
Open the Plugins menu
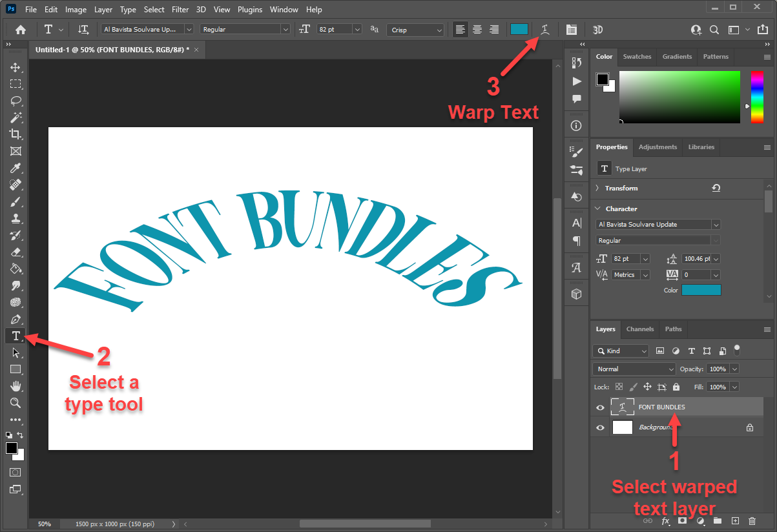[249, 10]
